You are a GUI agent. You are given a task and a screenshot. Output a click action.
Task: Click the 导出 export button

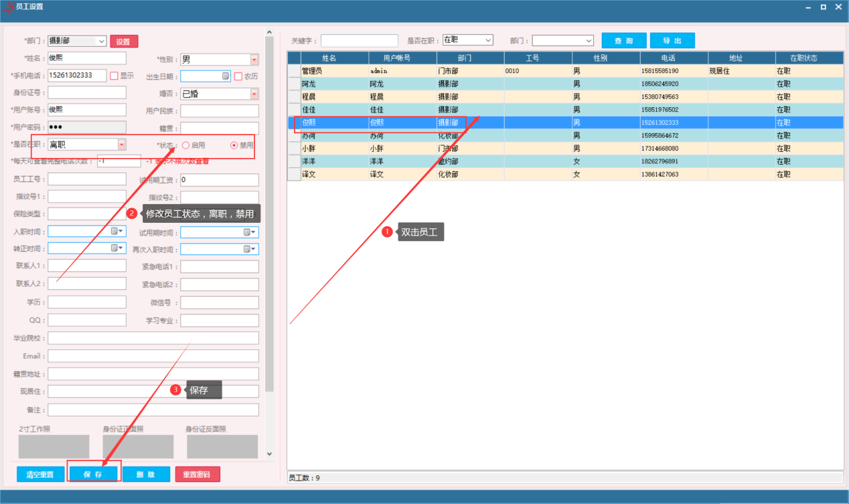click(672, 41)
